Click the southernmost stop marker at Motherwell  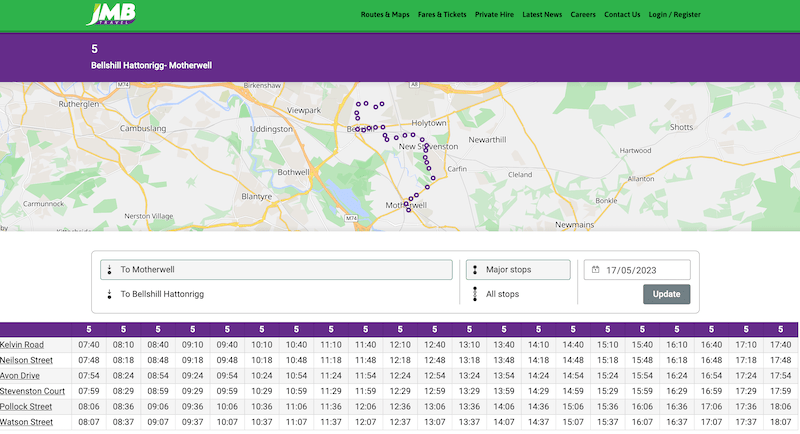[x=408, y=210]
